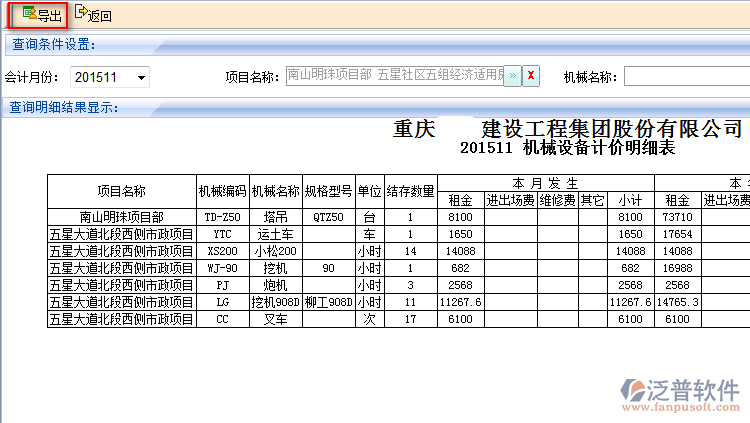The width and height of the screenshot is (750, 423).
Task: Click the 塔吊 machine name cell
Action: pos(275,217)
